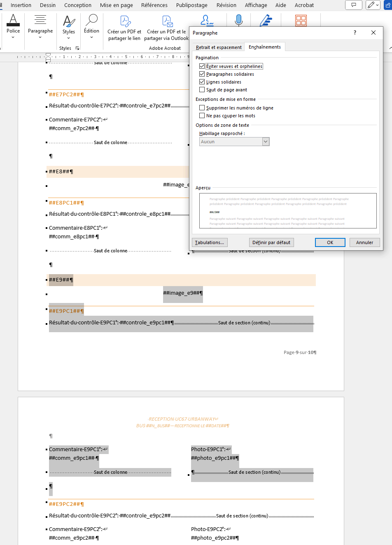Click the ##photo_e9pc1## placeholder
The width and height of the screenshot is (392, 545).
(x=215, y=458)
